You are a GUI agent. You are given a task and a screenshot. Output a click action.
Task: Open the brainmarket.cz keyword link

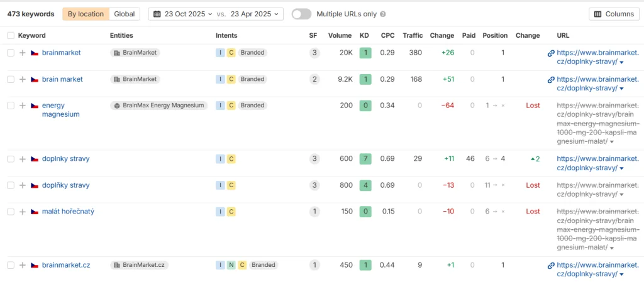(66, 265)
